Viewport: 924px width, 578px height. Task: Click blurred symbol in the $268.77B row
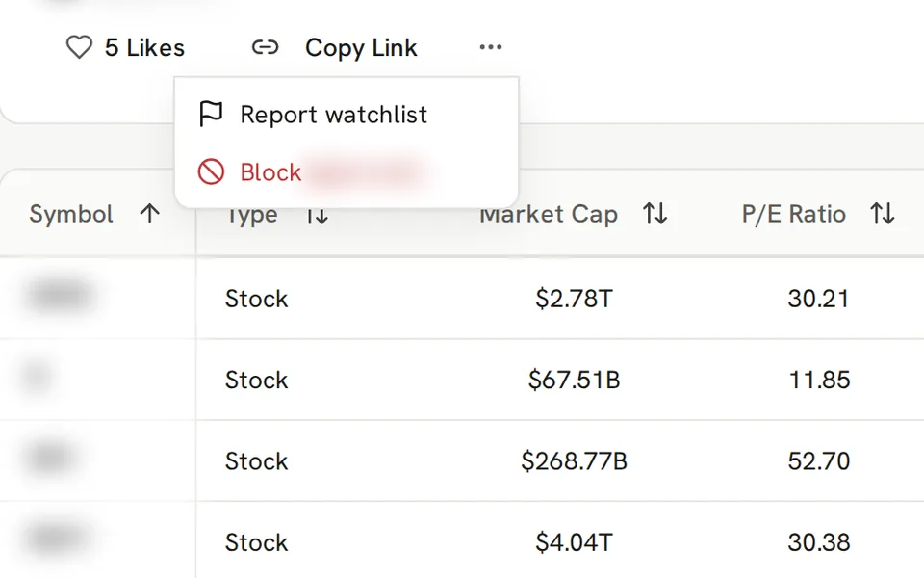coord(49,458)
